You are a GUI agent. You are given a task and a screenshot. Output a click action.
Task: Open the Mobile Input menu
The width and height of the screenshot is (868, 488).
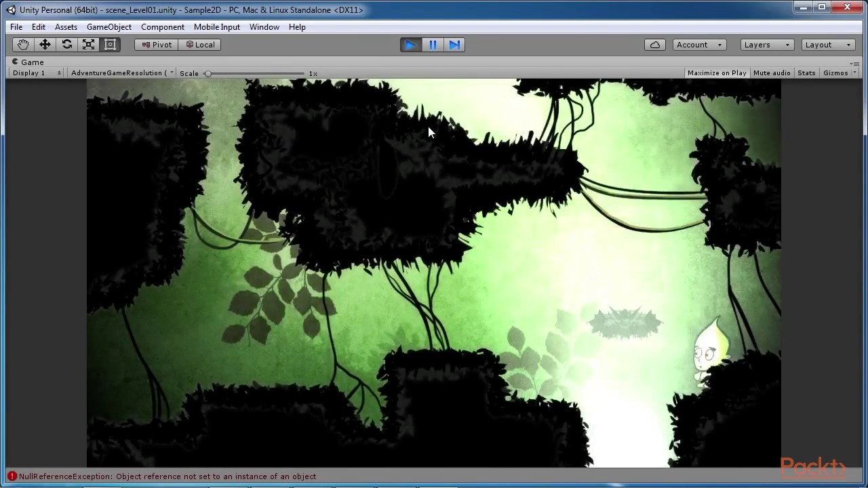[x=217, y=27]
